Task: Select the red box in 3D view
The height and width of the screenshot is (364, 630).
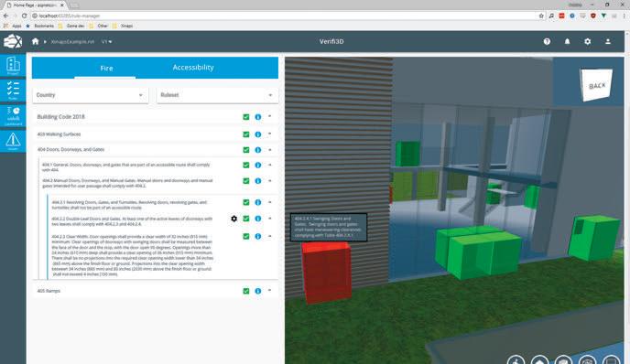Action: pyautogui.click(x=326, y=273)
